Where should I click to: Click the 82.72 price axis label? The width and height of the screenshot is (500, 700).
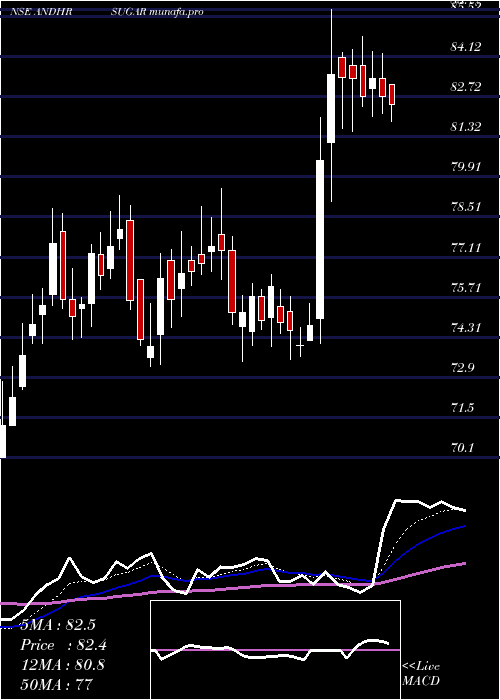pyautogui.click(x=466, y=86)
